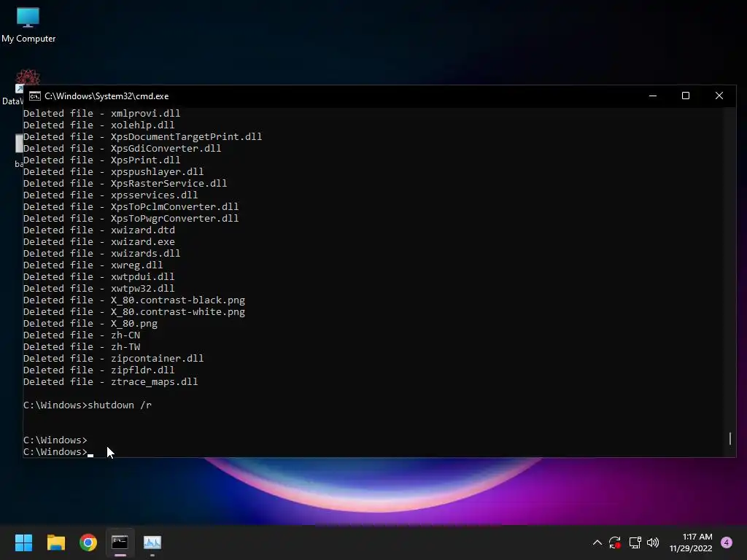This screenshot has width=747, height=560.
Task: Click the 'xwreg.dll' output line
Action: [x=93, y=265]
